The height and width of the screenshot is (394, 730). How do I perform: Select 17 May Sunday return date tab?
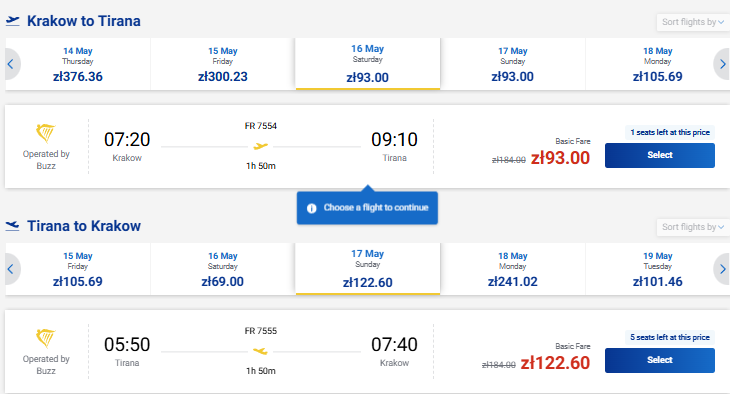(368, 269)
